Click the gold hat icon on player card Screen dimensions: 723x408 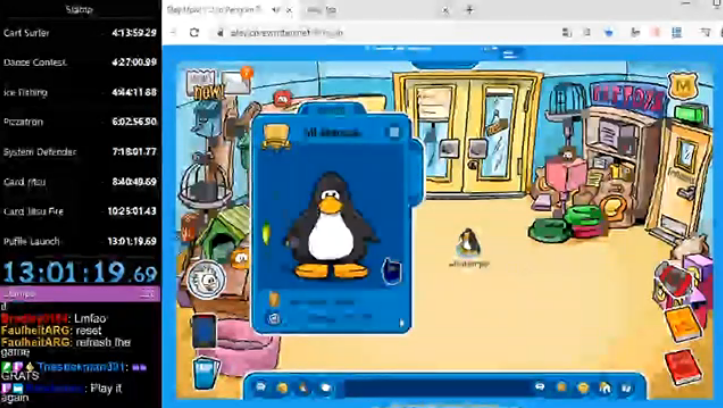pos(276,137)
